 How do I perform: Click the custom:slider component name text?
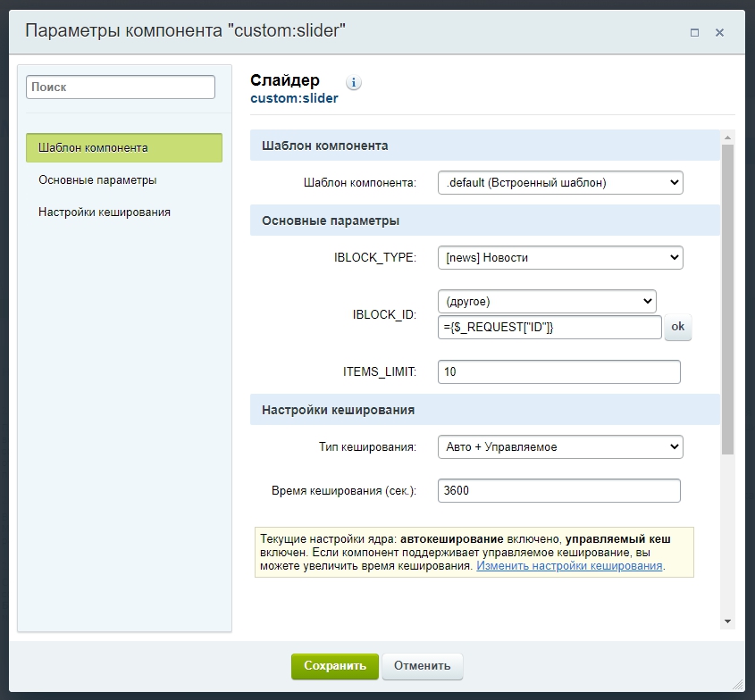pyautogui.click(x=294, y=98)
